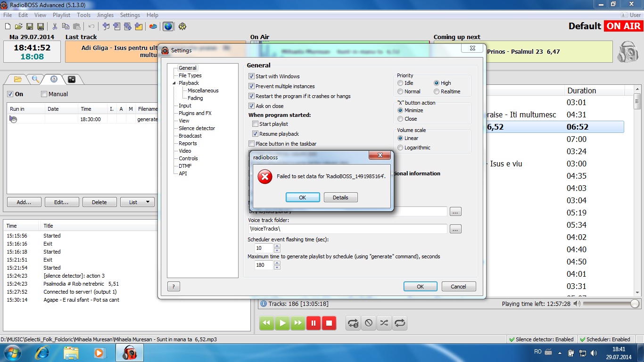Open the Windows Start button
The image size is (644, 362).
13,353
